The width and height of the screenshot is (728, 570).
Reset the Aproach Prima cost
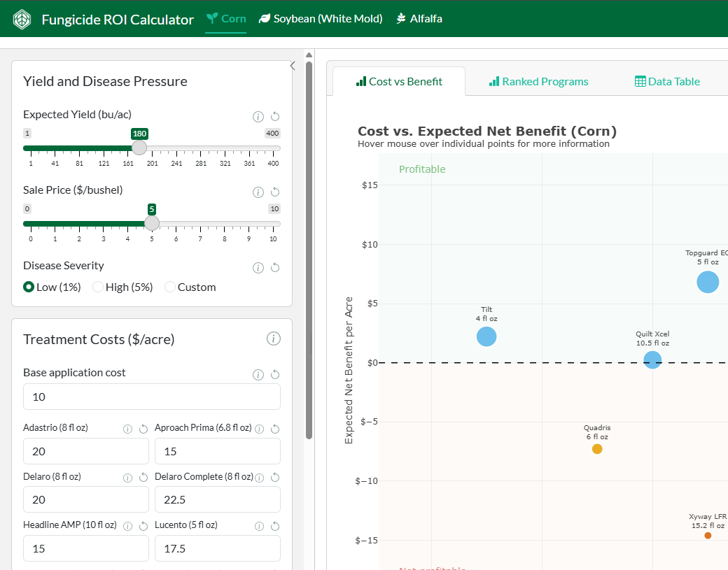275,429
